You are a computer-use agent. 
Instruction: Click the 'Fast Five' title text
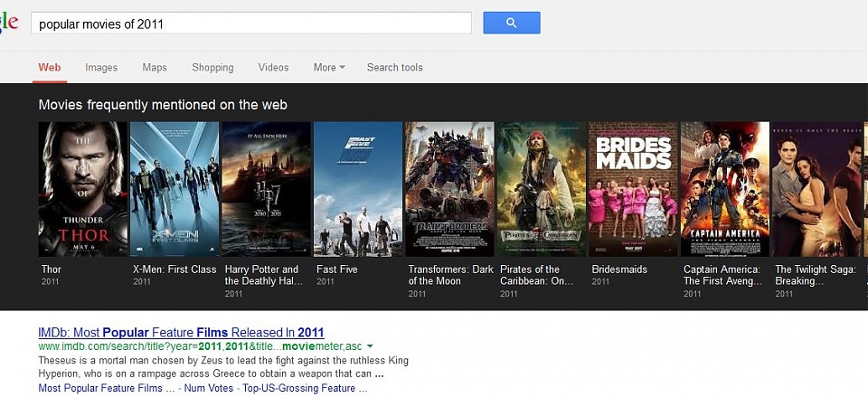pos(337,270)
